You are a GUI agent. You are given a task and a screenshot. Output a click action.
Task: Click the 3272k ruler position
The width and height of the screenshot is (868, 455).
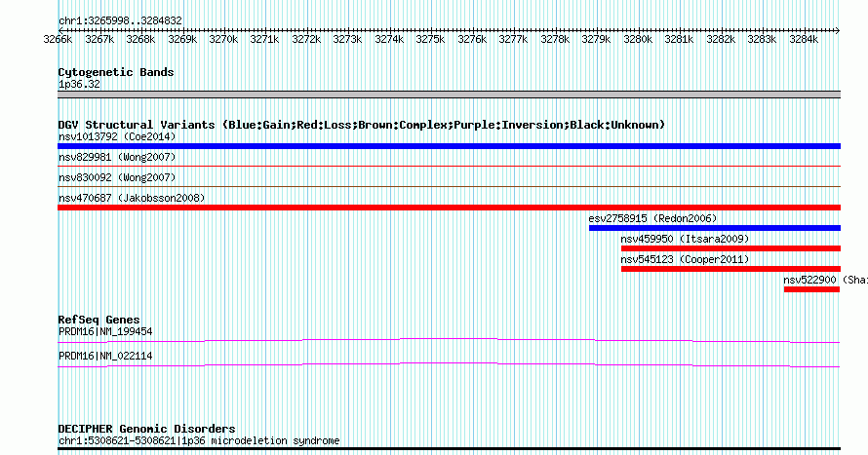(x=306, y=39)
